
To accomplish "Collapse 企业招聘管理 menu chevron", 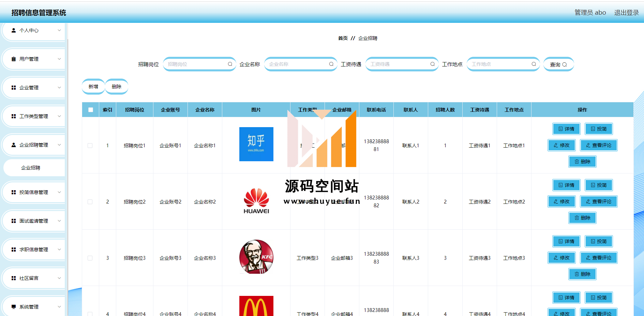I will [59, 145].
